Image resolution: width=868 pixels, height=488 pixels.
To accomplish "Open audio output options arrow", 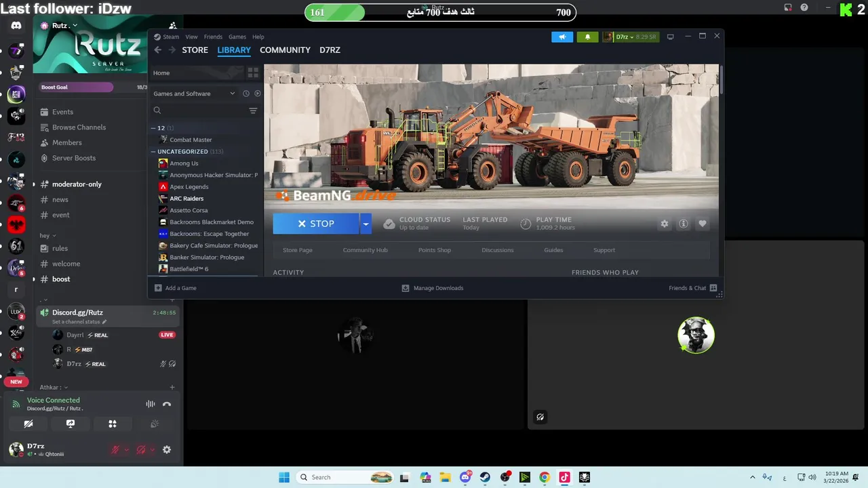I will coord(152,449).
